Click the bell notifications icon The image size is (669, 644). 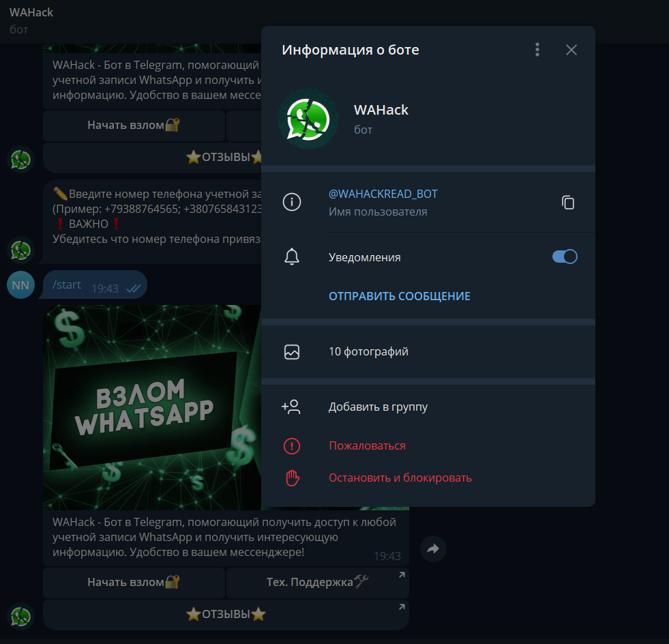click(x=292, y=257)
